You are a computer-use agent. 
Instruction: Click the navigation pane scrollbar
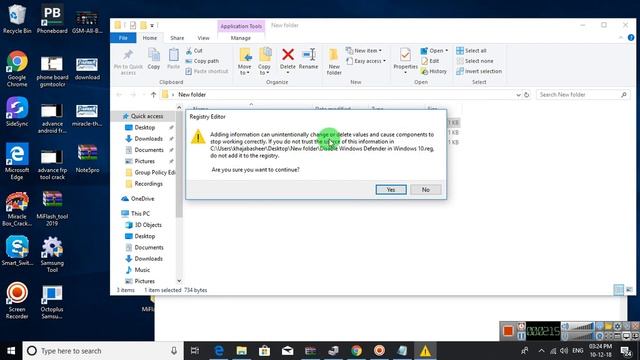pyautogui.click(x=179, y=163)
